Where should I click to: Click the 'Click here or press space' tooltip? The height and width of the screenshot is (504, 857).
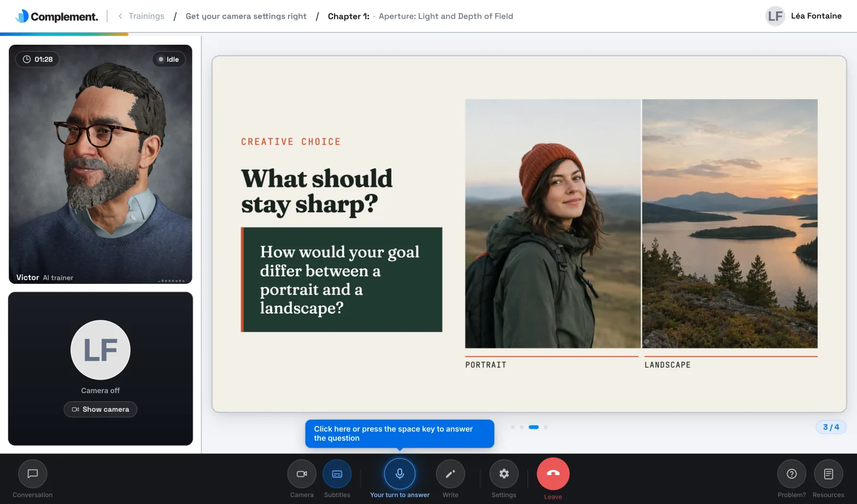pos(400,434)
